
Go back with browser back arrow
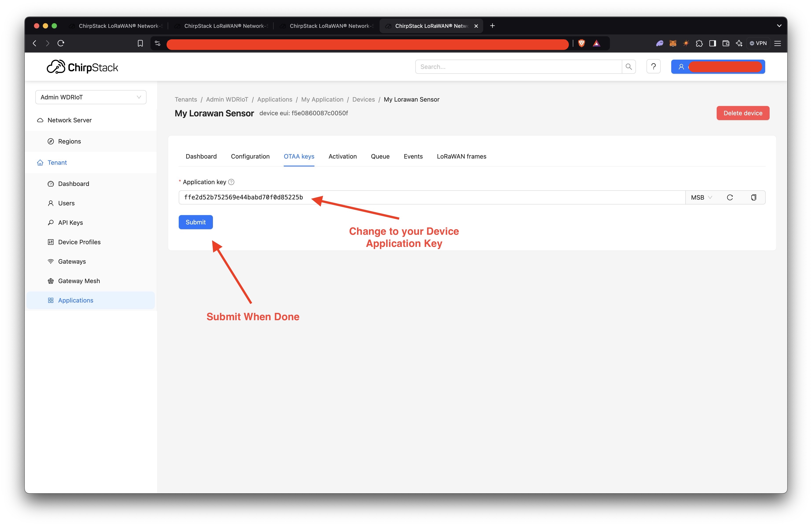click(34, 43)
